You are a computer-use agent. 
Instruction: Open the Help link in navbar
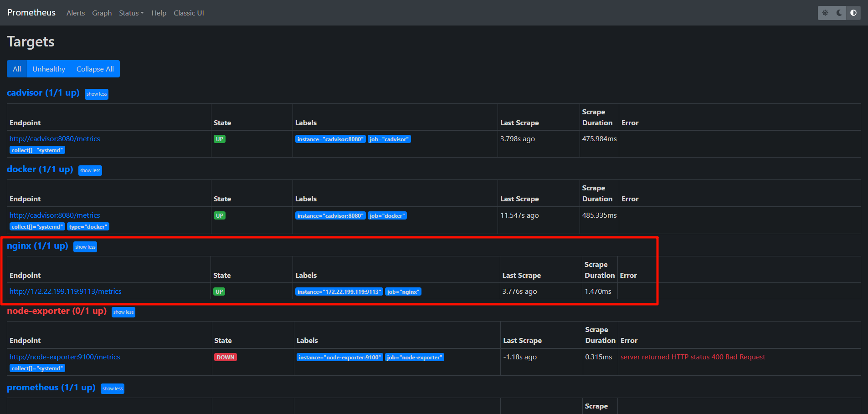click(159, 13)
